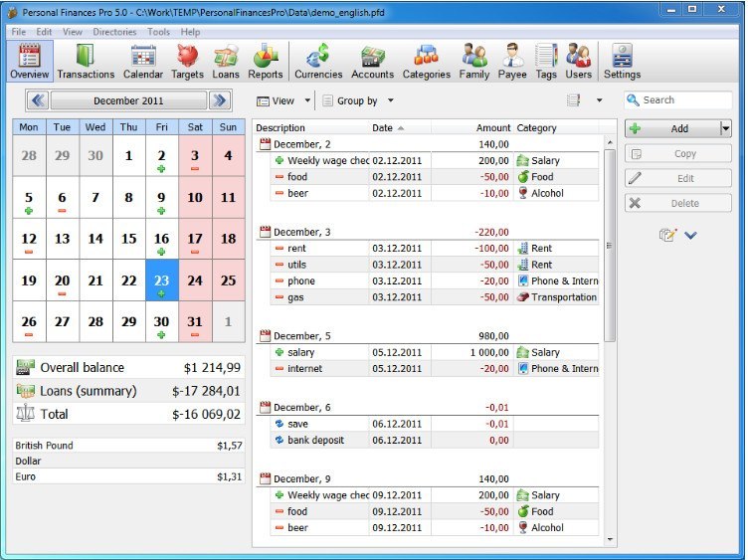Open the Currencies toolbar icon

coord(318,61)
